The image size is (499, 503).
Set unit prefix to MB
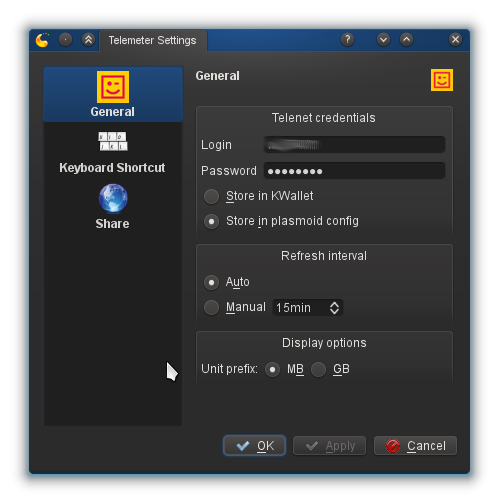[272, 370]
